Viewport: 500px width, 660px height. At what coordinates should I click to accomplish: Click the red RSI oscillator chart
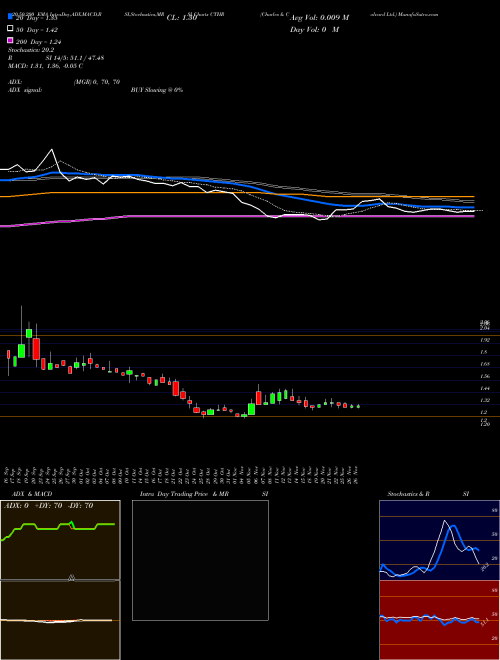click(439, 620)
